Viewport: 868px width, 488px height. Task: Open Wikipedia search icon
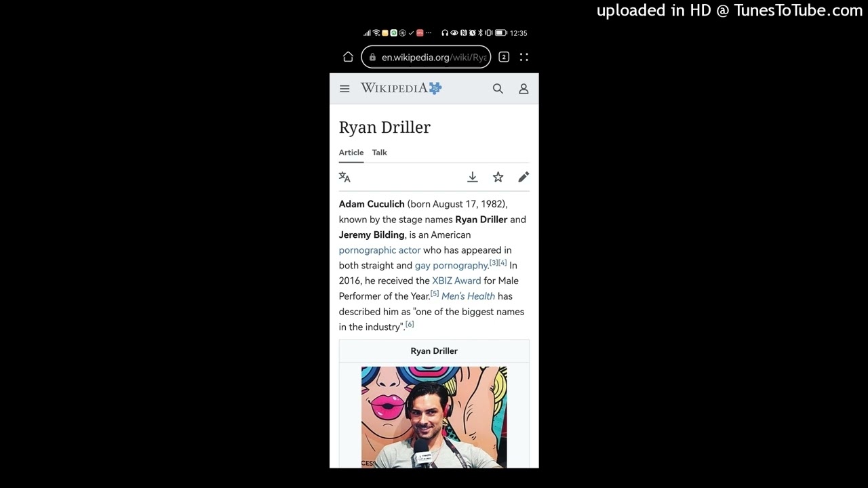[x=498, y=89]
